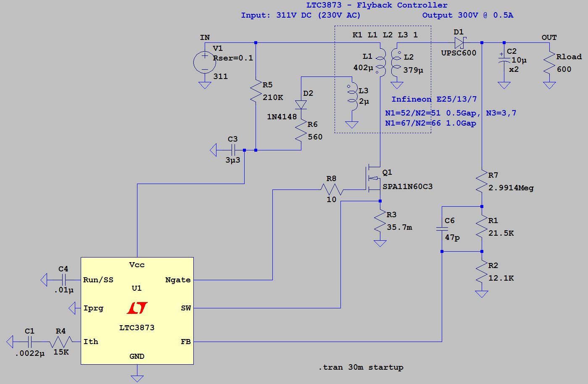Click the '560' value of R6

[x=315, y=137]
